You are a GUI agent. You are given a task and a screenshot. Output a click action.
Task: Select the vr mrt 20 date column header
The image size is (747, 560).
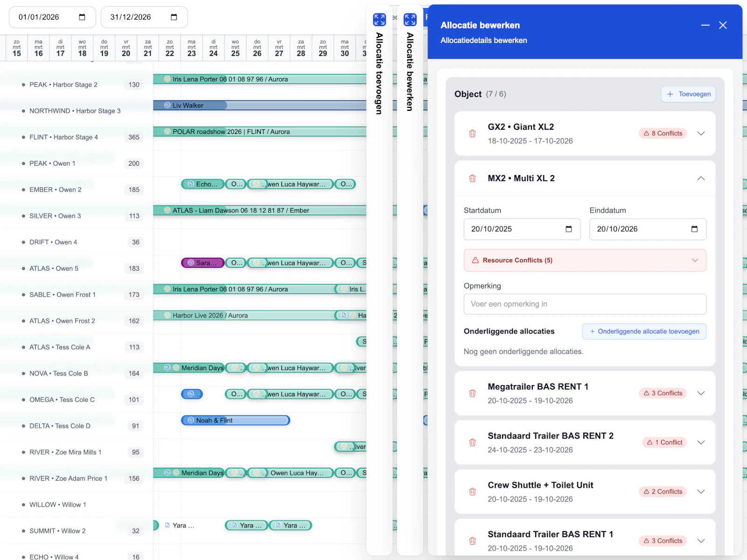(x=126, y=48)
